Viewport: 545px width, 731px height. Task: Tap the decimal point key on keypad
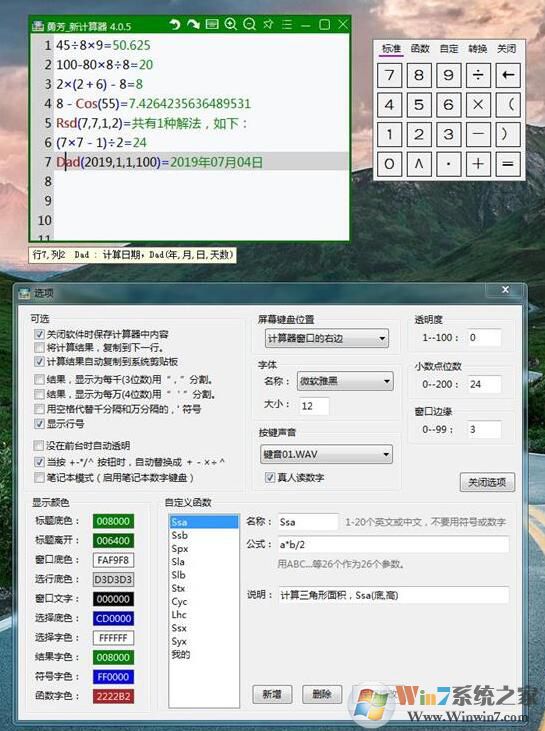448,164
